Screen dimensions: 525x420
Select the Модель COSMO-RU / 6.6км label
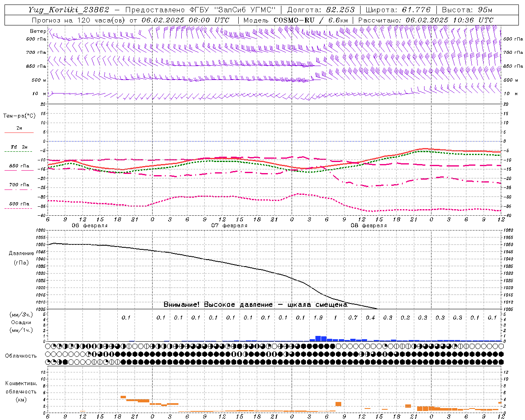coord(296,20)
